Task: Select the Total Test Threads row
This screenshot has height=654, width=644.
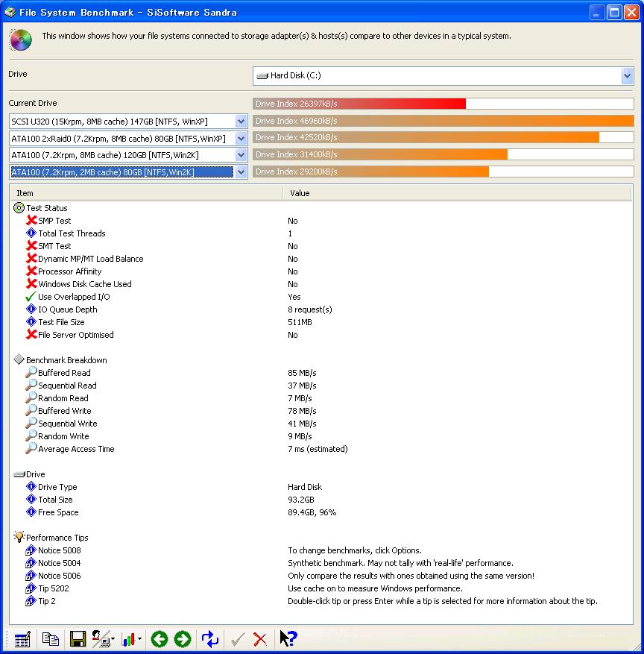Action: tap(321, 233)
